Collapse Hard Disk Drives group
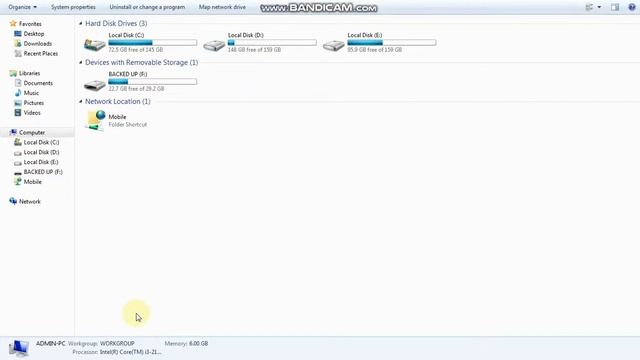This screenshot has height=360, width=640. 80,23
